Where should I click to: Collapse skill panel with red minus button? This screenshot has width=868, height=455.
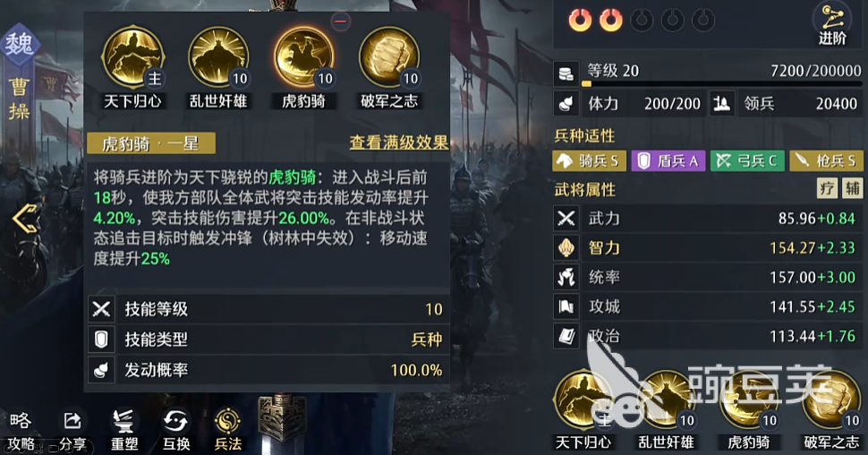[x=341, y=21]
